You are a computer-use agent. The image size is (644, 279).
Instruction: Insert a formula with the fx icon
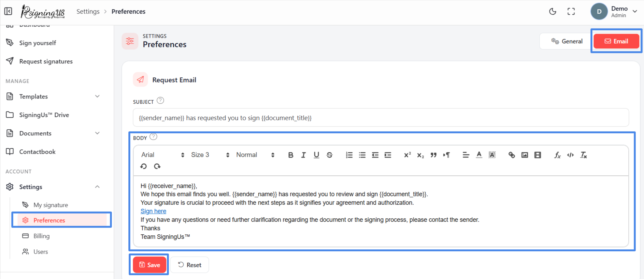coord(557,155)
